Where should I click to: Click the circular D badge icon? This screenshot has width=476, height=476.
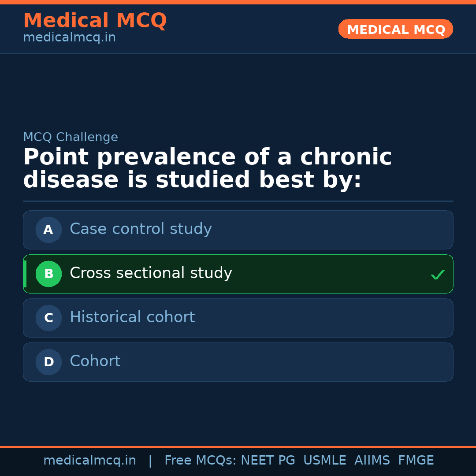click(48, 362)
